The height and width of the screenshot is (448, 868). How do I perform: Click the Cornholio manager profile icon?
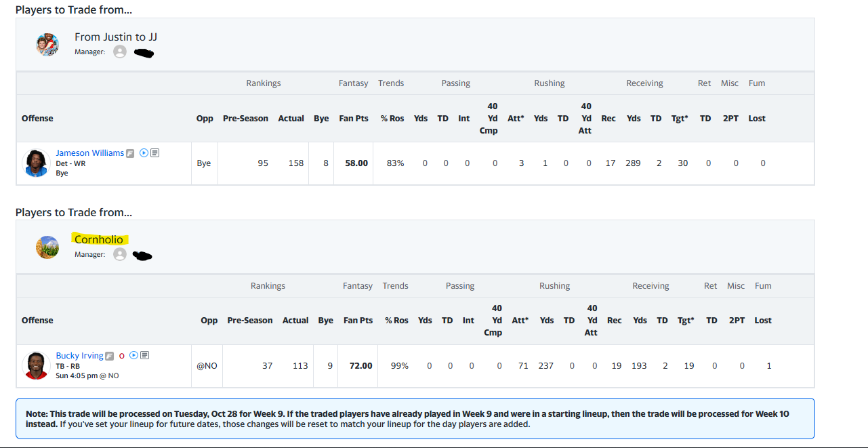(x=120, y=254)
